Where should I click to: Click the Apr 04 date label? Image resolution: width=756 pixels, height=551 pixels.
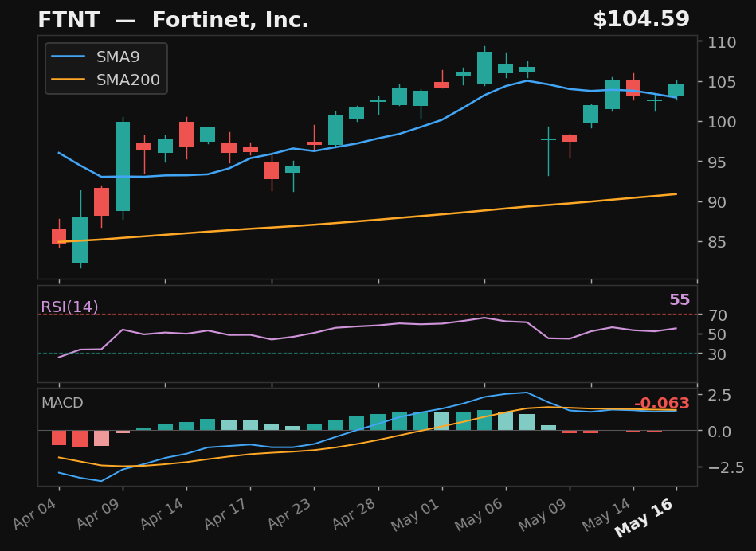click(x=35, y=514)
